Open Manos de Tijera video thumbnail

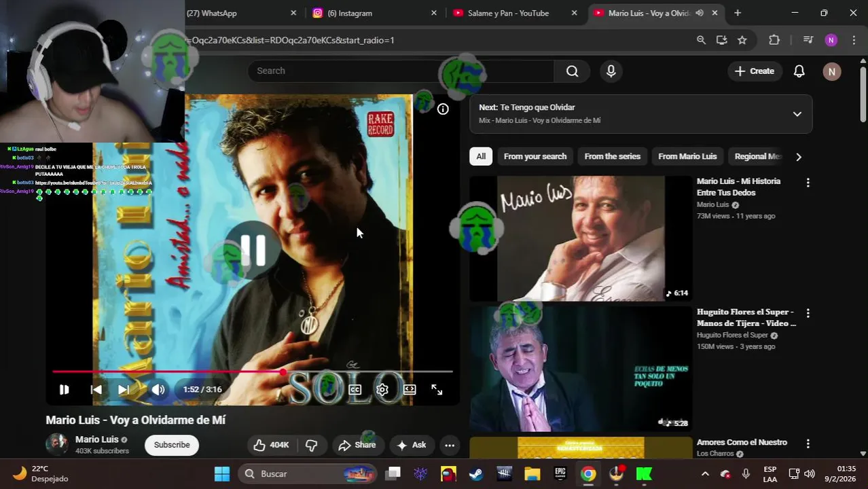tap(581, 369)
